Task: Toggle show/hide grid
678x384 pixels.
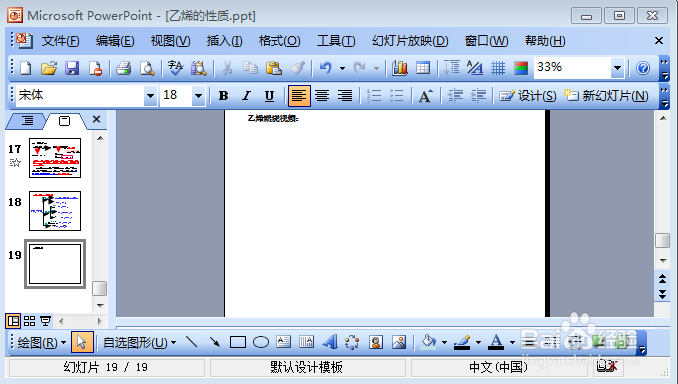Action: pos(498,68)
